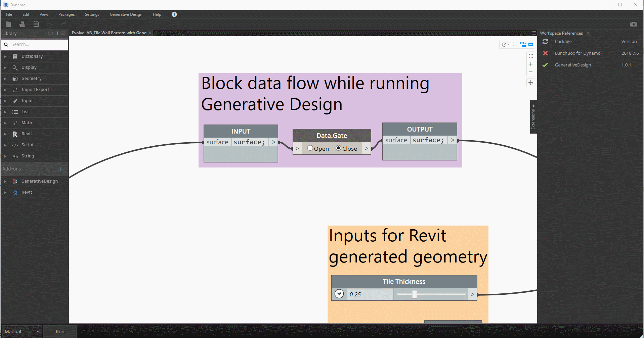644x338 pixels.
Task: Open the Manual run mode dropdown
Action: [22, 331]
